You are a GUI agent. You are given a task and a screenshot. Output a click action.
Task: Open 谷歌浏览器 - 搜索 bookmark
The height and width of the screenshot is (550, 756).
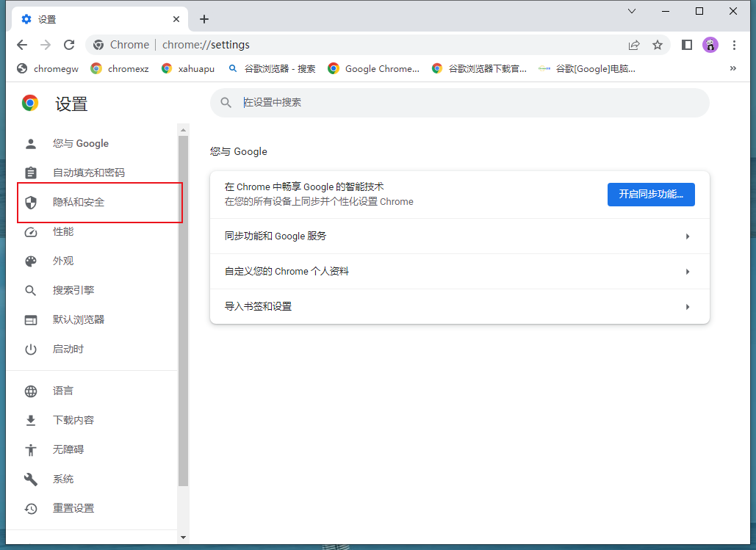272,68
